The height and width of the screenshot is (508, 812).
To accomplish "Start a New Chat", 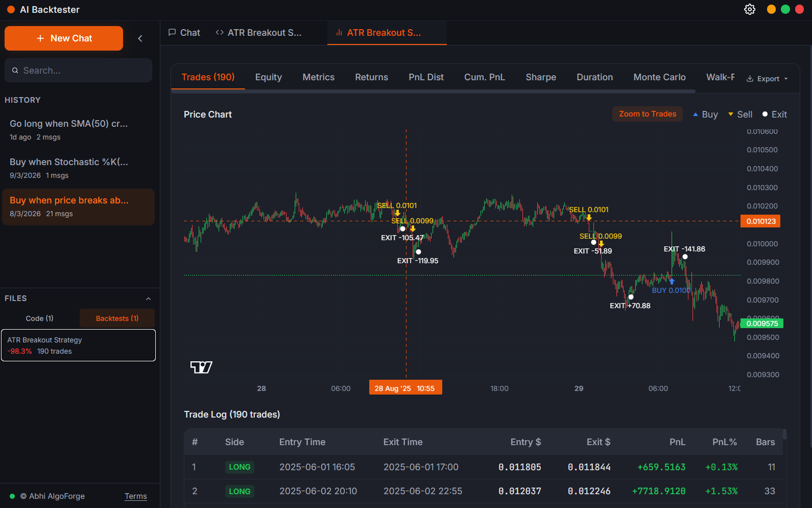I will click(x=64, y=38).
